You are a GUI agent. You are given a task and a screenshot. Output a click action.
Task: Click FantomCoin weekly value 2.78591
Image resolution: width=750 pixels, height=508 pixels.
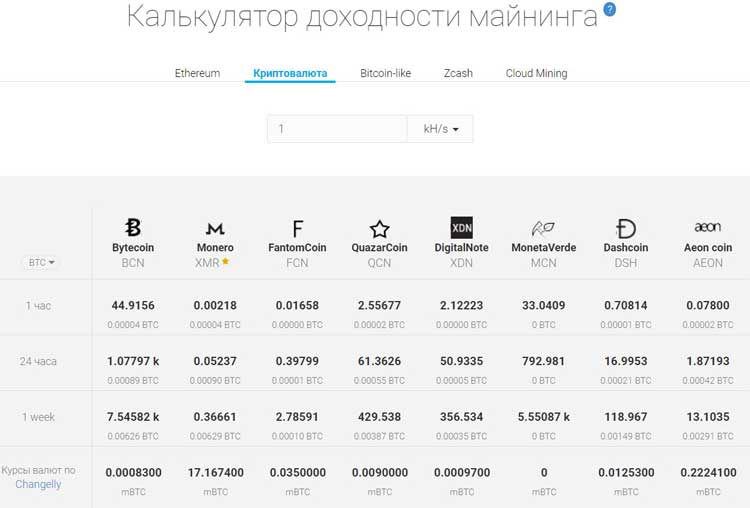click(x=297, y=417)
